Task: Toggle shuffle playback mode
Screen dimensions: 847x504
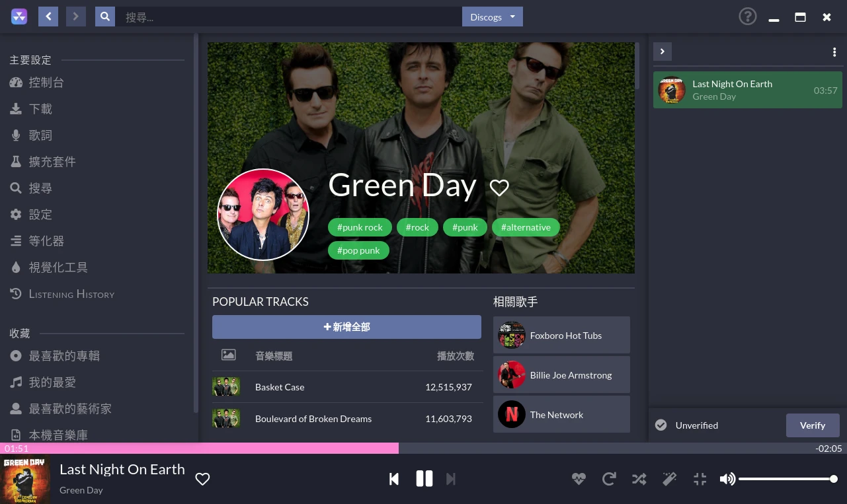Action: click(x=639, y=479)
